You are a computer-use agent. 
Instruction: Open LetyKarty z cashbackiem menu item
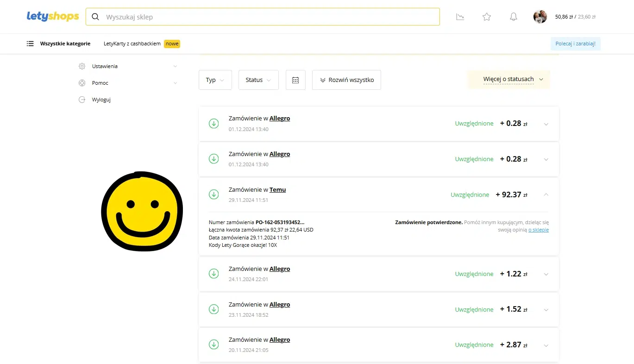pyautogui.click(x=132, y=44)
